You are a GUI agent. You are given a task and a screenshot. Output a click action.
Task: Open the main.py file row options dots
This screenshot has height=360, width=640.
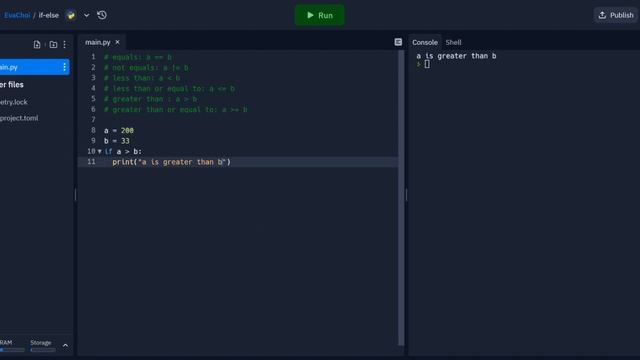pos(64,67)
